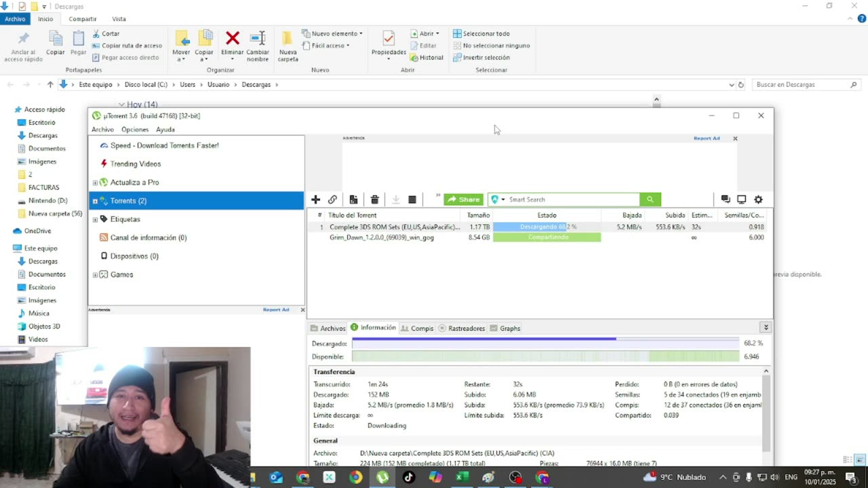Click the green Share button

coord(463,199)
